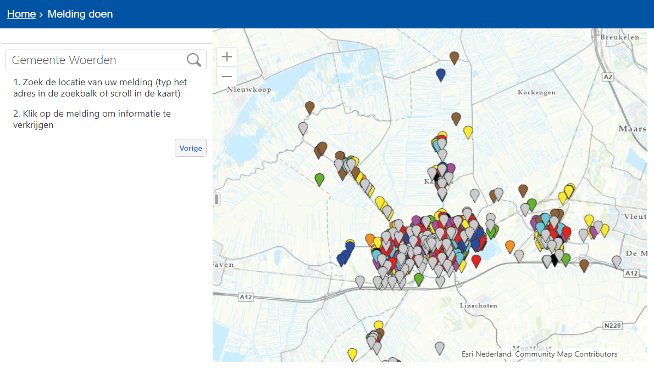The width and height of the screenshot is (654, 372).
Task: Select the orange marker west of Woerden cluster
Action: 370,240
